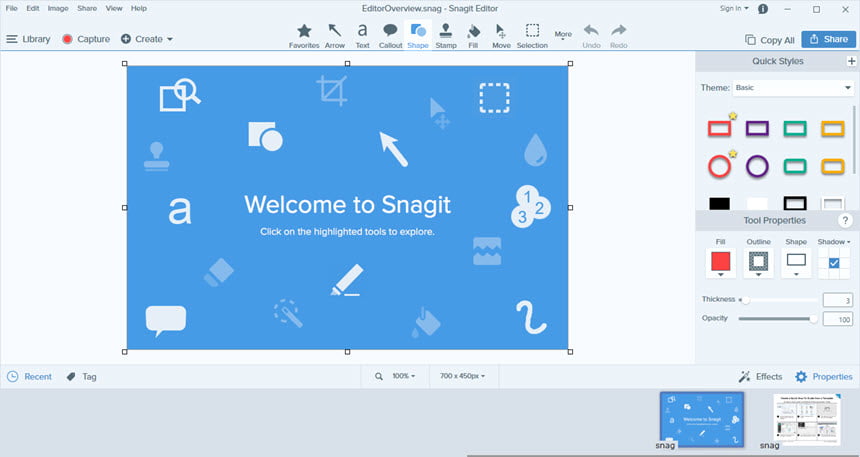Expand the More tools dropdown
Image resolution: width=860 pixels, height=457 pixels.
tap(563, 36)
